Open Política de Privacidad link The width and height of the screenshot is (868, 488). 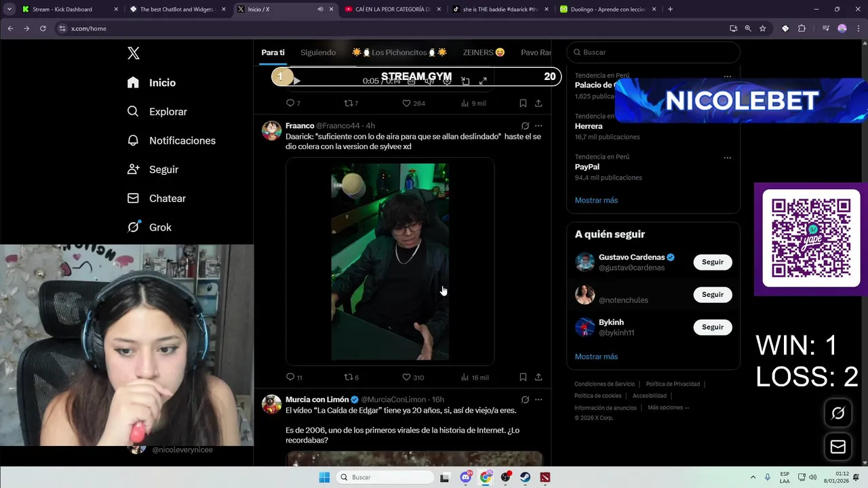point(673,384)
